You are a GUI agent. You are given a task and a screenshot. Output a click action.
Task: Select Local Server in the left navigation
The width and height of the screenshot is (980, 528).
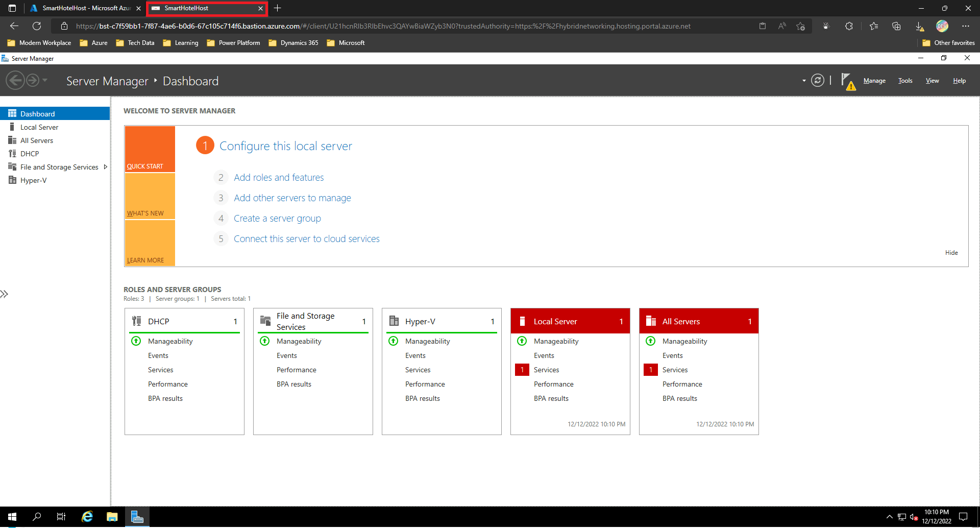coord(55,127)
